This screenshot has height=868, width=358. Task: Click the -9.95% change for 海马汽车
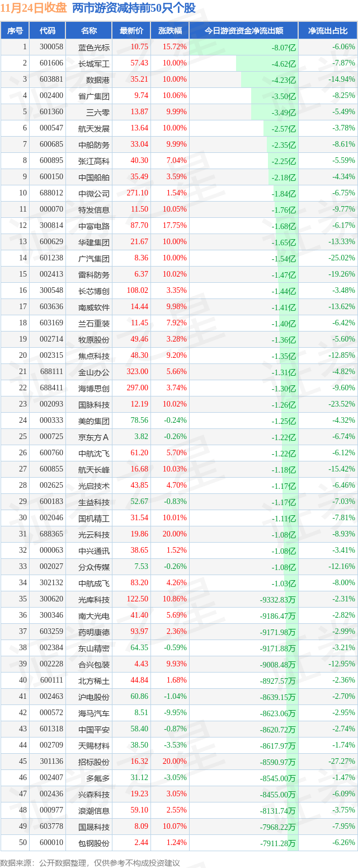[x=176, y=713]
